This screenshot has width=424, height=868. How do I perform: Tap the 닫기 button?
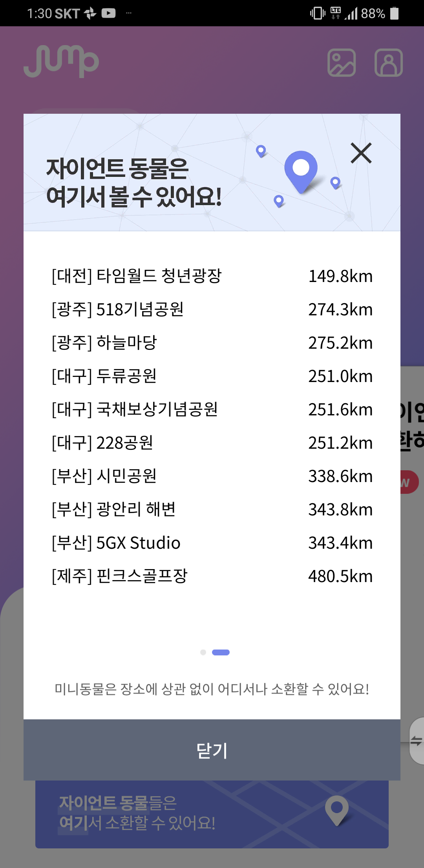click(x=212, y=750)
